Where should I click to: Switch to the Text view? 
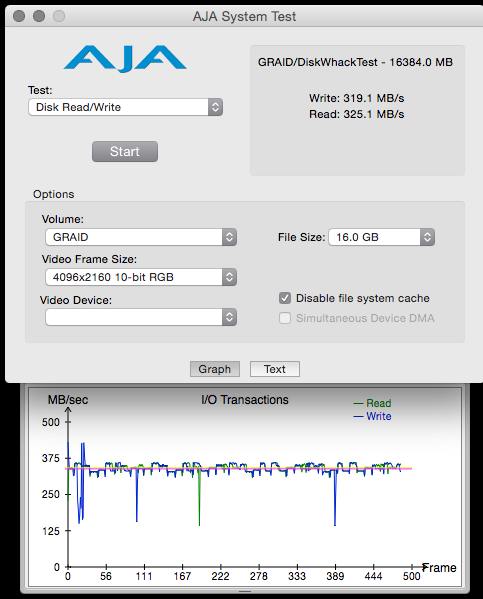click(x=275, y=369)
